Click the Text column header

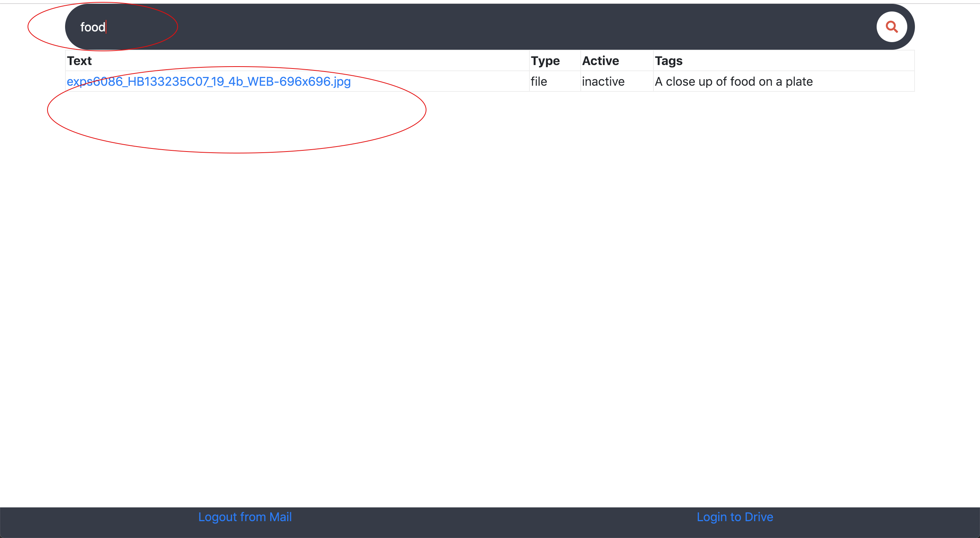click(79, 61)
